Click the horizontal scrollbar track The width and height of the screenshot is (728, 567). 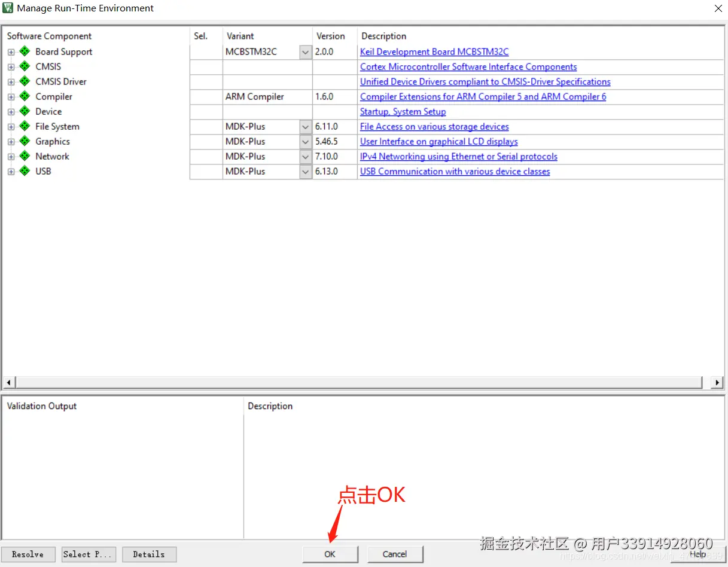[359, 382]
